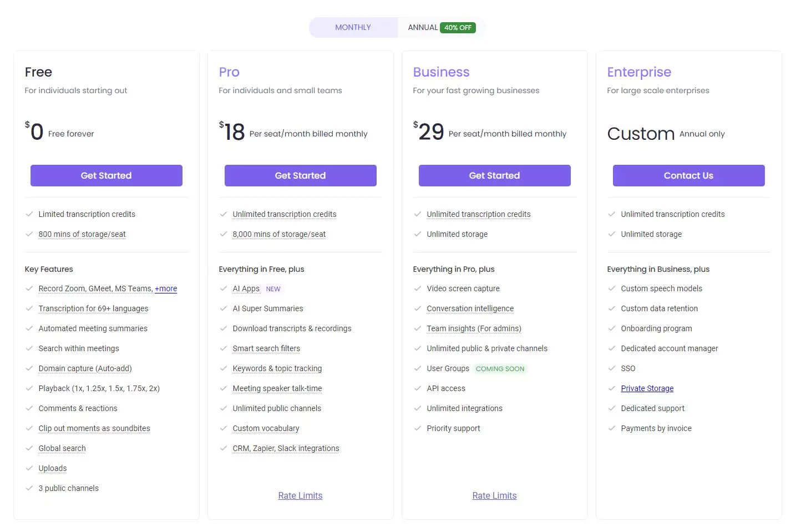
Task: Open the Private Storage link
Action: pyautogui.click(x=647, y=388)
